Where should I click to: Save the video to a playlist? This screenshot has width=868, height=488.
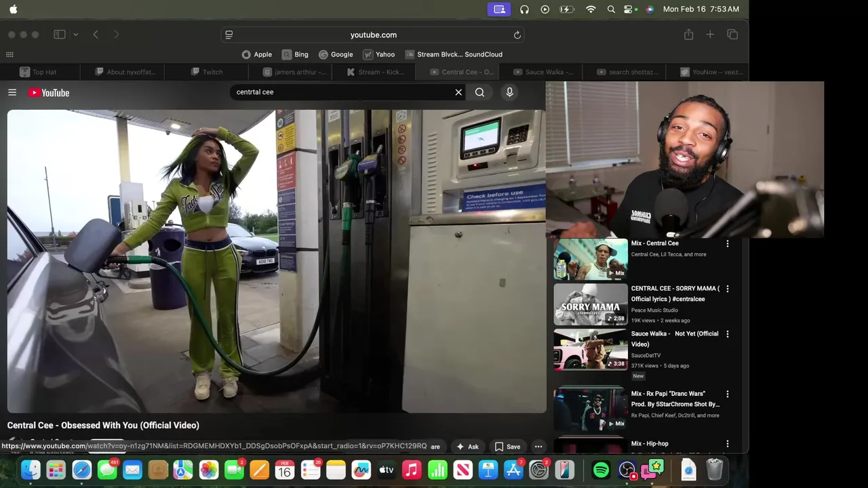[x=507, y=447]
